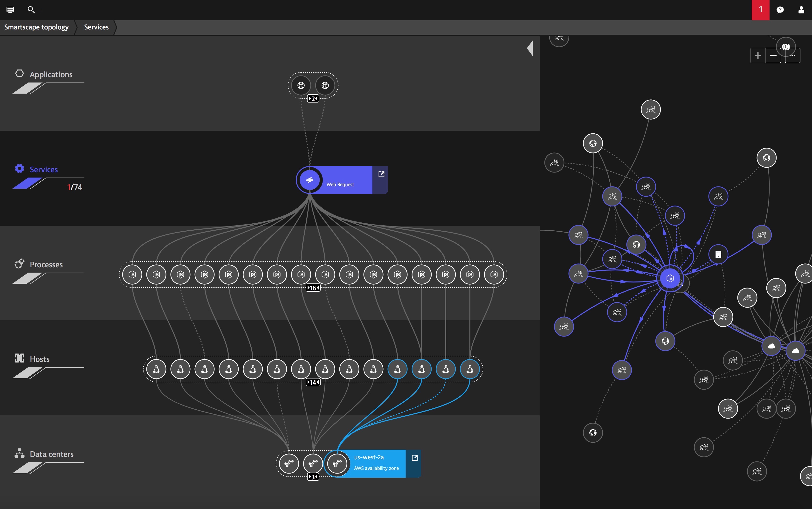Image resolution: width=812 pixels, height=509 pixels.
Task: Select the Processes layer label
Action: (x=46, y=265)
